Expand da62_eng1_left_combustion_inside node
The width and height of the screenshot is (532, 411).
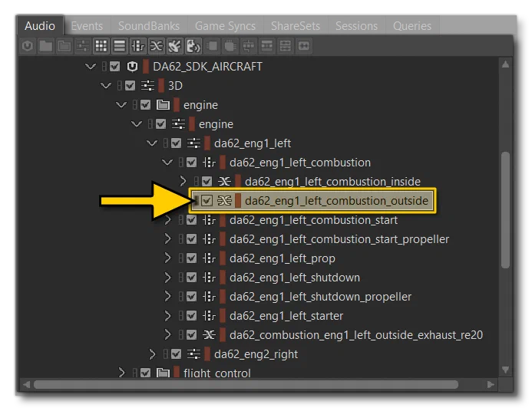tap(183, 181)
